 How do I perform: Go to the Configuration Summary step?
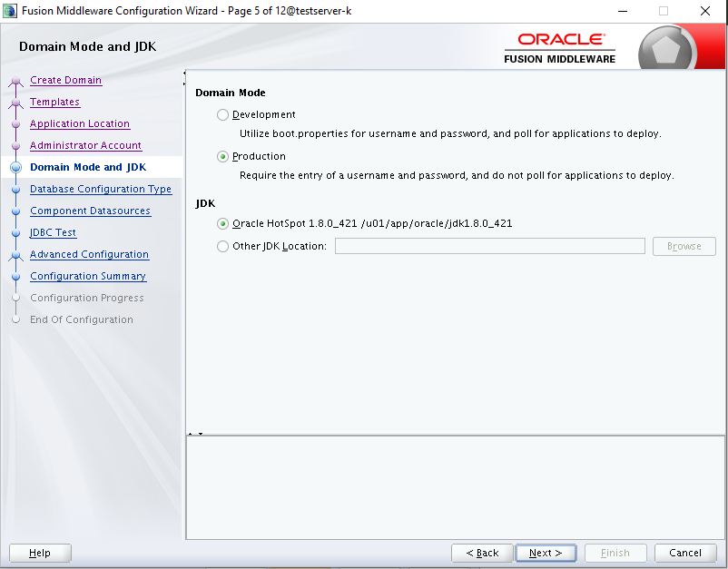click(88, 276)
